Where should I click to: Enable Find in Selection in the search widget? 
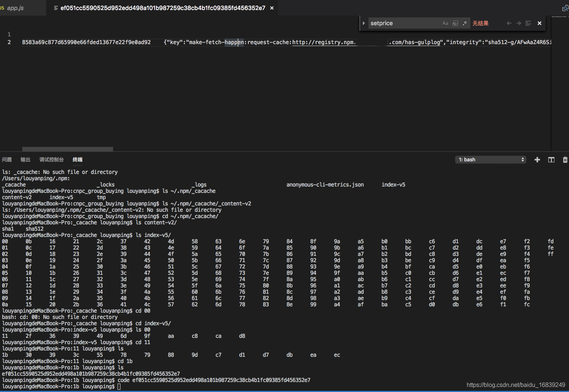click(x=528, y=23)
